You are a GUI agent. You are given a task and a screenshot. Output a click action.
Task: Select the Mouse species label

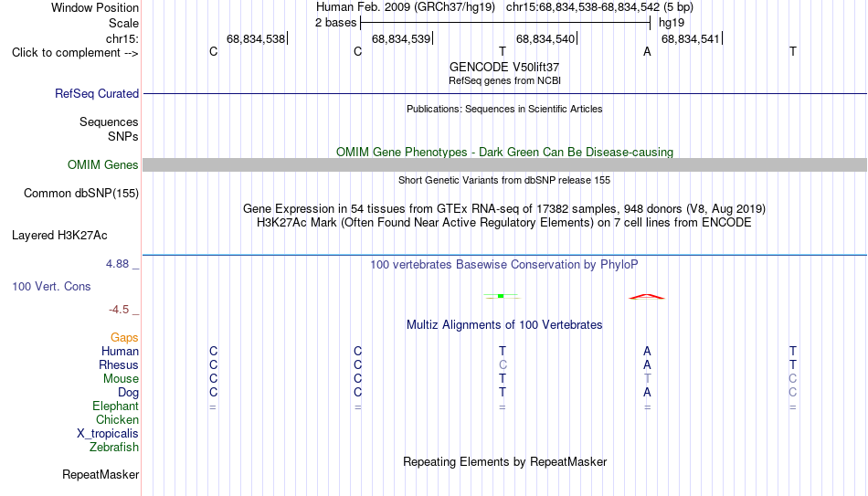pyautogui.click(x=121, y=379)
